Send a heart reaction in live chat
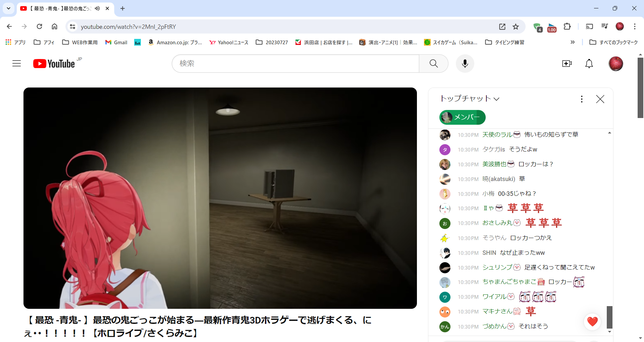 coord(592,321)
